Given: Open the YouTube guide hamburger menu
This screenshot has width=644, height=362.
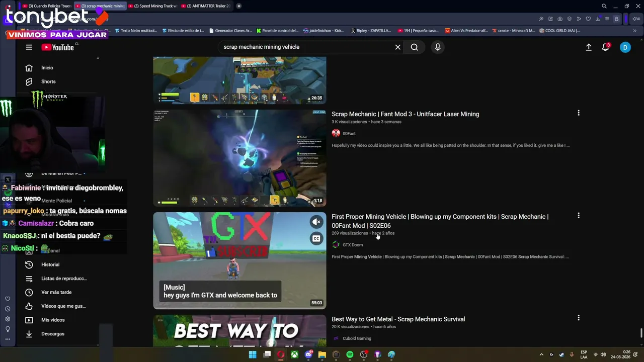Looking at the screenshot, I should 29,47.
